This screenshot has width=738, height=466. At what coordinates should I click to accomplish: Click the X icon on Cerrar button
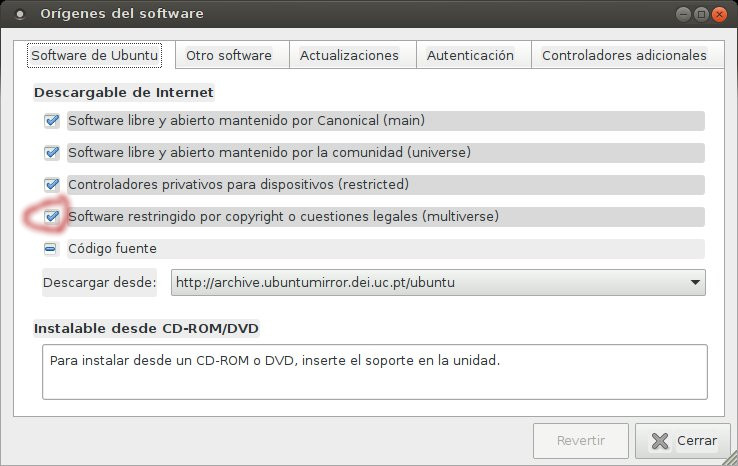(x=659, y=440)
